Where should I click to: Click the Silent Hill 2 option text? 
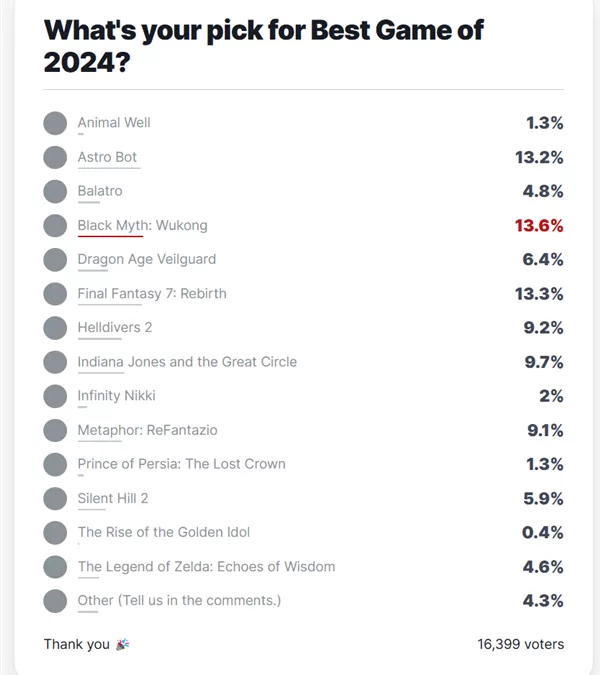113,498
